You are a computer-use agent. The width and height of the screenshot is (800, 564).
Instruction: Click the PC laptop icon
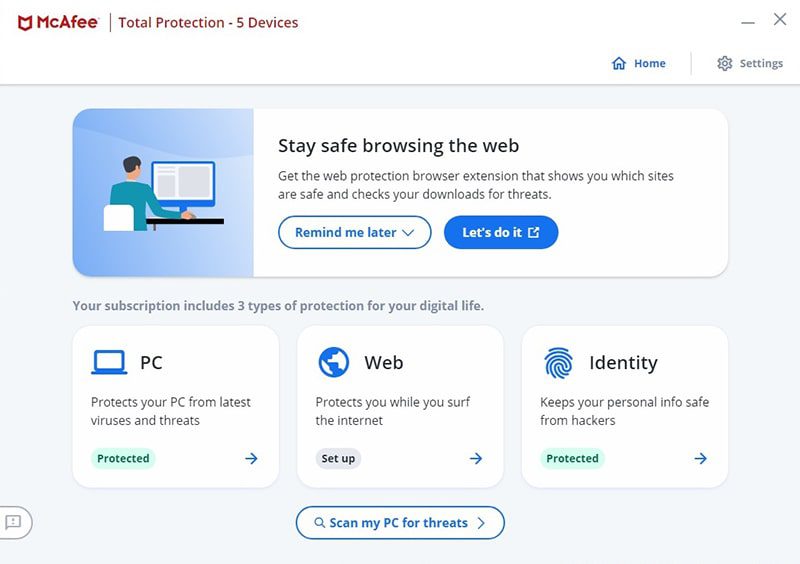tap(109, 362)
